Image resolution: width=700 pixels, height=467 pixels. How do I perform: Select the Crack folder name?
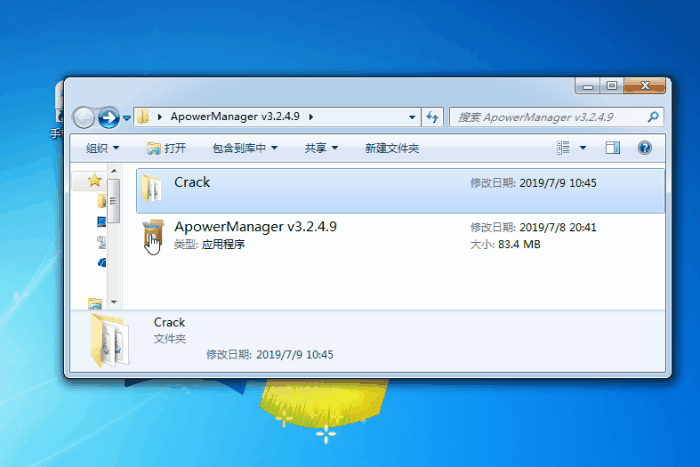pos(192,182)
